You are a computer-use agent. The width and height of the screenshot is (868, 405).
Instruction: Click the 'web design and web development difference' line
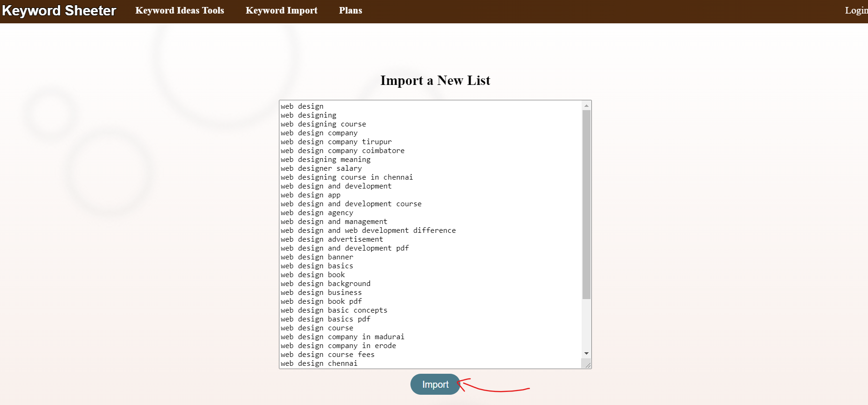pyautogui.click(x=368, y=230)
